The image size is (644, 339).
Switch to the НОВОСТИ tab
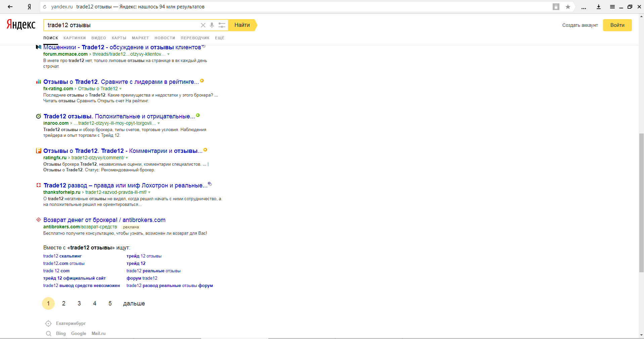point(165,38)
